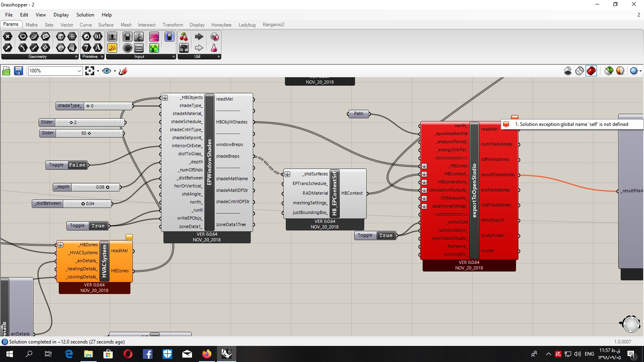Expand the Input panel dropdown
The width and height of the screenshot is (644, 362).
(x=173, y=57)
